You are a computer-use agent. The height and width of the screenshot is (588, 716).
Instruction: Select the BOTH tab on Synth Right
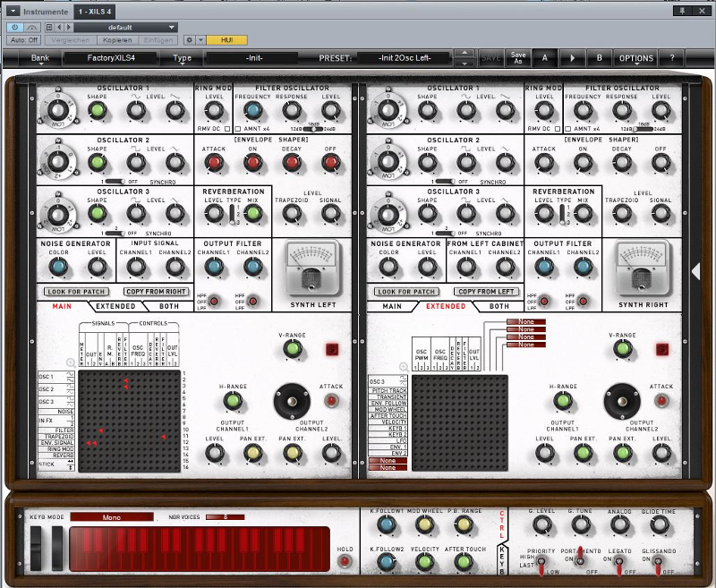499,306
